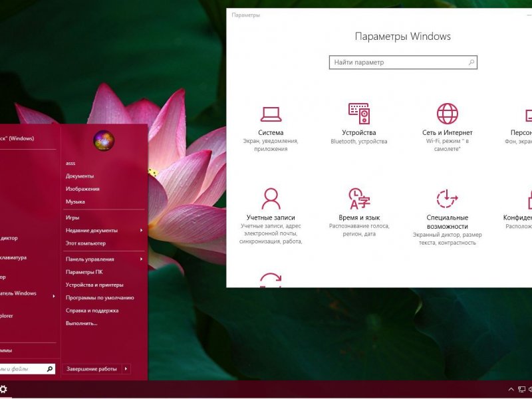The image size is (532, 399).
Task: Expand the Недавние документы submenu arrow
Action: click(x=141, y=230)
